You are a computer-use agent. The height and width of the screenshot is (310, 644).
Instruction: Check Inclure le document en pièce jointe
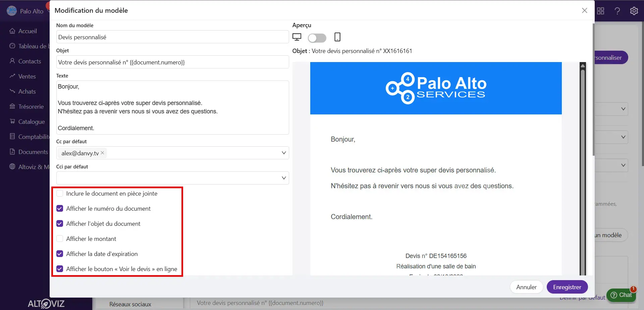coord(60,194)
